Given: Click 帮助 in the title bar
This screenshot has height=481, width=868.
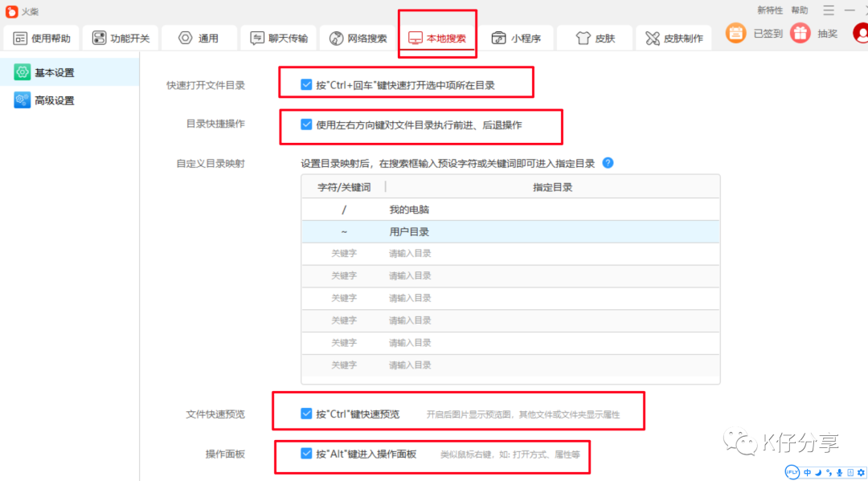Looking at the screenshot, I should (x=800, y=10).
